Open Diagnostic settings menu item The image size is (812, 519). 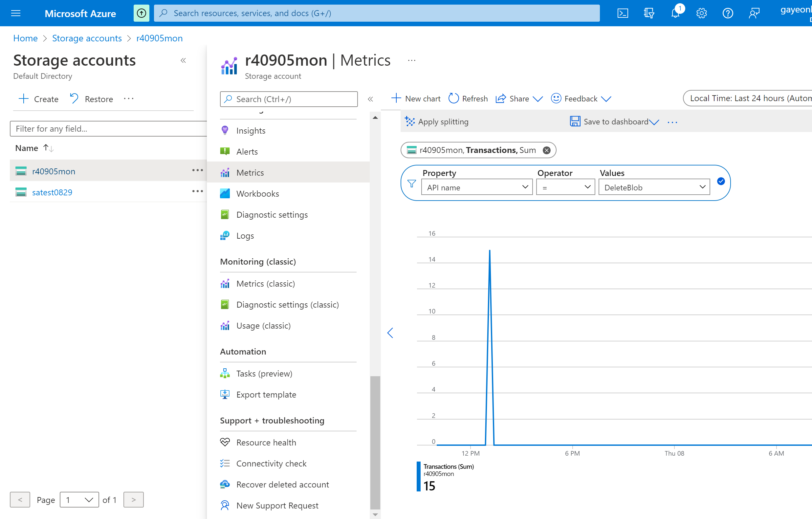click(x=272, y=214)
